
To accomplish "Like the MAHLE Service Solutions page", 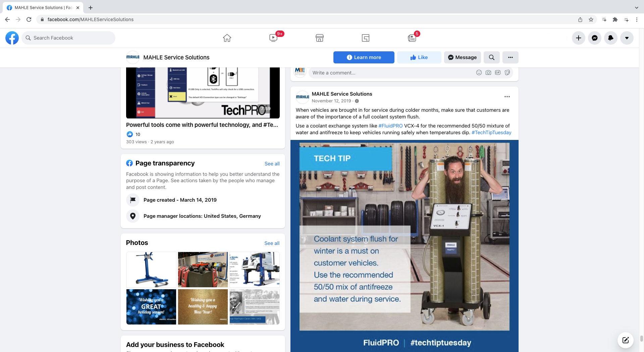I will tap(419, 57).
